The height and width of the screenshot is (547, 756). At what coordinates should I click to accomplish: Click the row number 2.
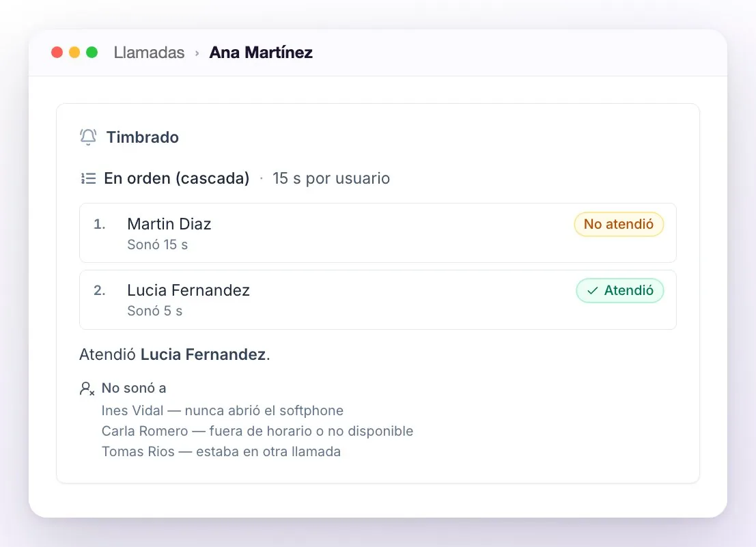coord(99,290)
